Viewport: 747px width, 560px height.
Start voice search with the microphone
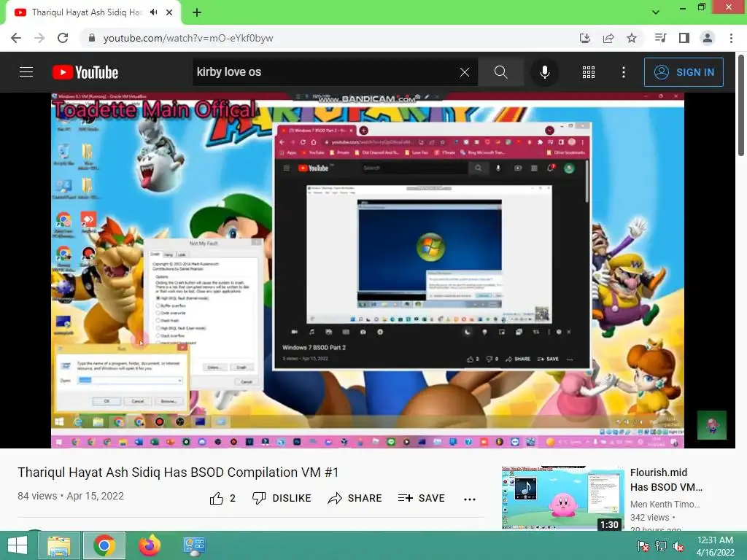click(544, 72)
